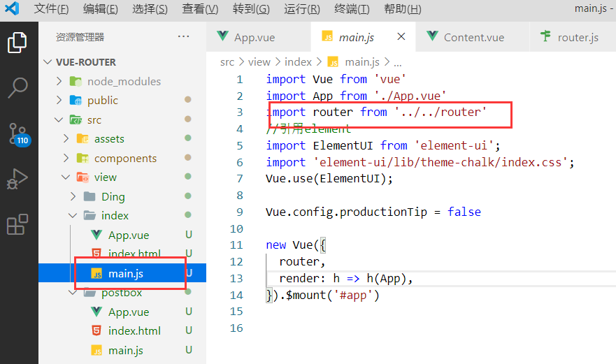Image resolution: width=616 pixels, height=364 pixels.
Task: Click line number 13 in the gutter
Action: pyautogui.click(x=236, y=278)
